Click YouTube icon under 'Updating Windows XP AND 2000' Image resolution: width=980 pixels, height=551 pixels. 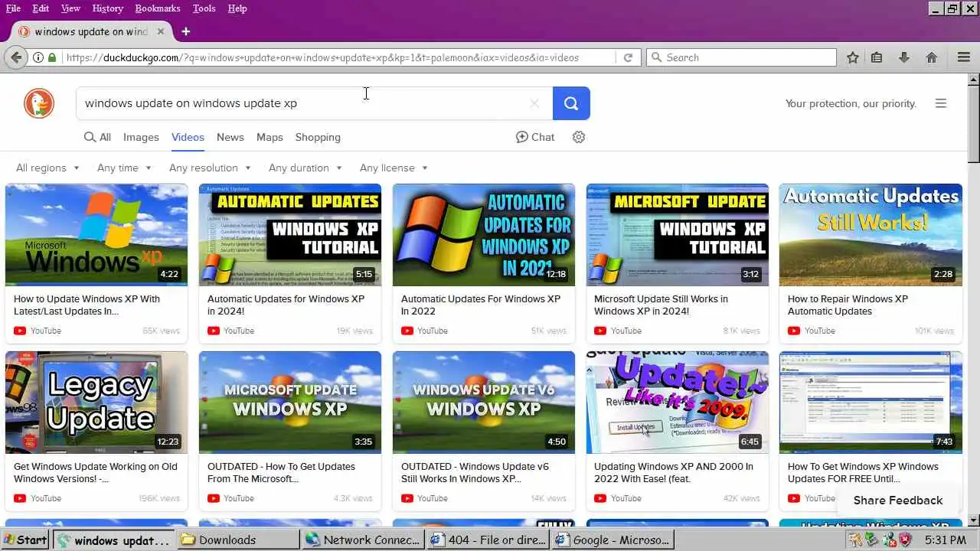tap(600, 498)
